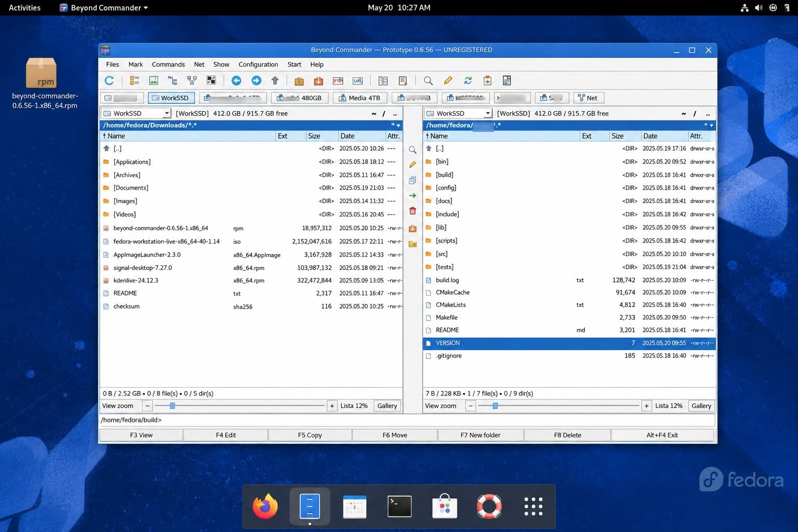This screenshot has width=798, height=532.
Task: Enable the thumbnail image view toolbar icon
Action: 154,81
